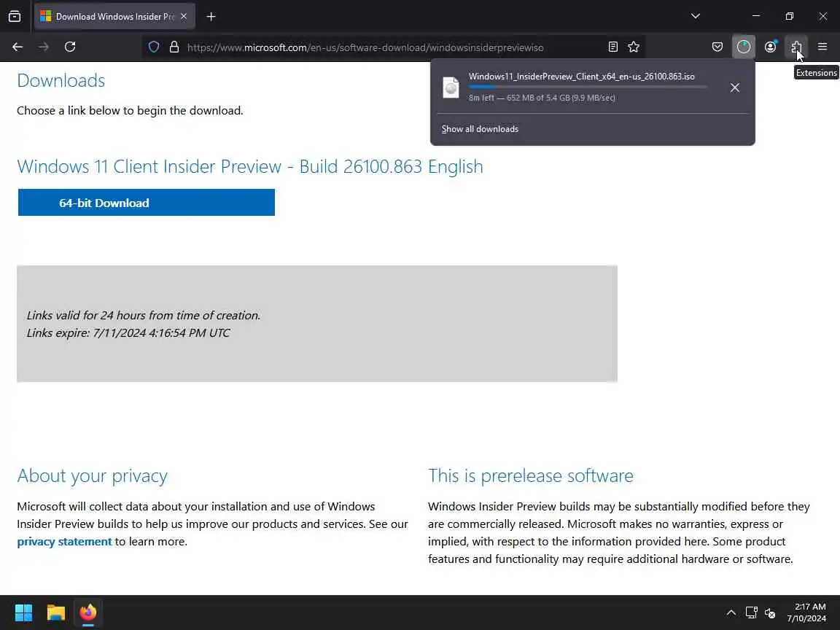
Task: Reload the current page
Action: (70, 47)
